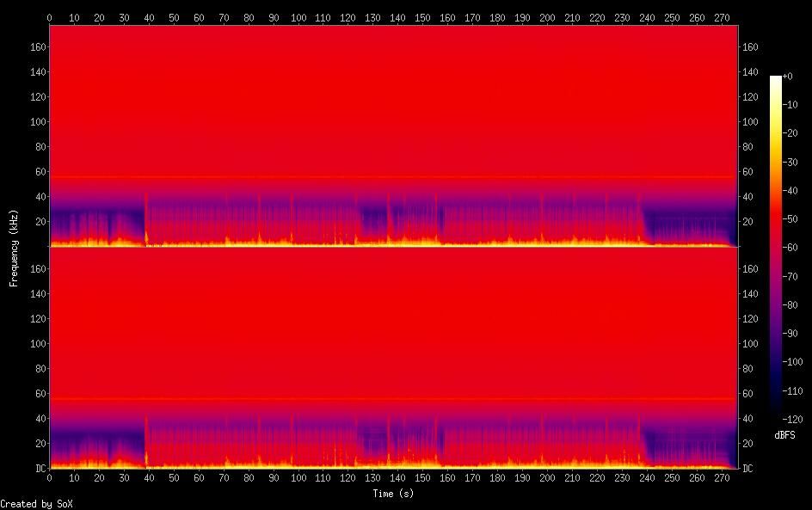Click the right 'DC' label at the bottom
This screenshot has width=812, height=510.
(x=748, y=468)
